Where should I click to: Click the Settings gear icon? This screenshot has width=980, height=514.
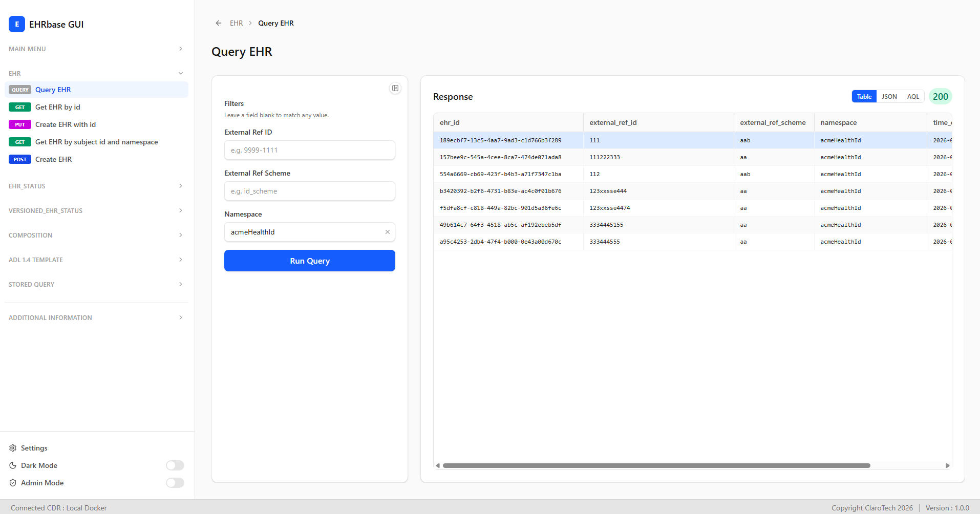(13, 448)
